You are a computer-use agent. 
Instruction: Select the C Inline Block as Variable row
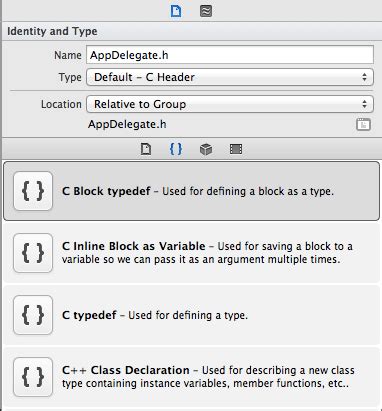coord(191,253)
